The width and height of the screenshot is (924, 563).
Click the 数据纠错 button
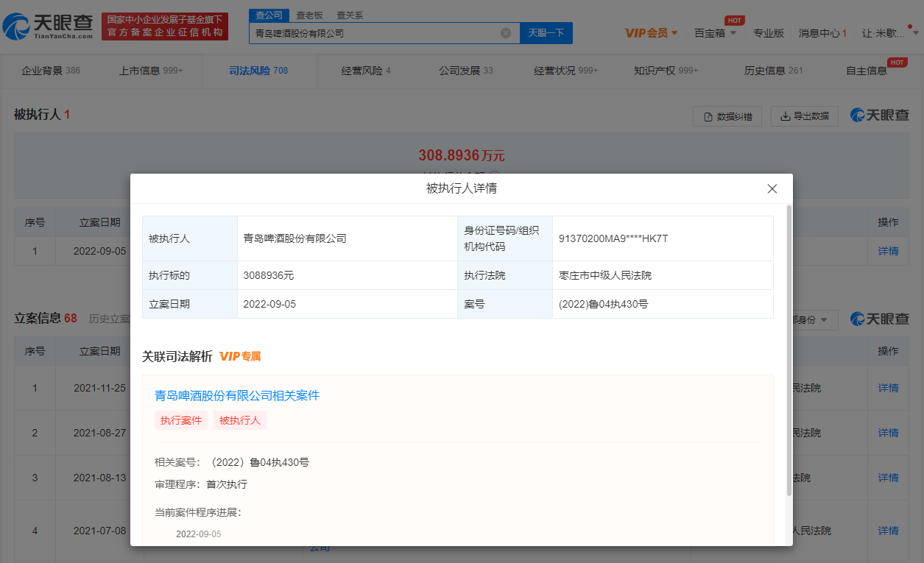pos(727,116)
